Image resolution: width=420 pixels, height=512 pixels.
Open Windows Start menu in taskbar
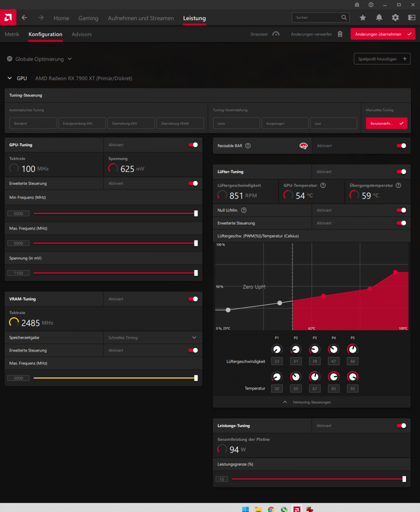(245, 509)
